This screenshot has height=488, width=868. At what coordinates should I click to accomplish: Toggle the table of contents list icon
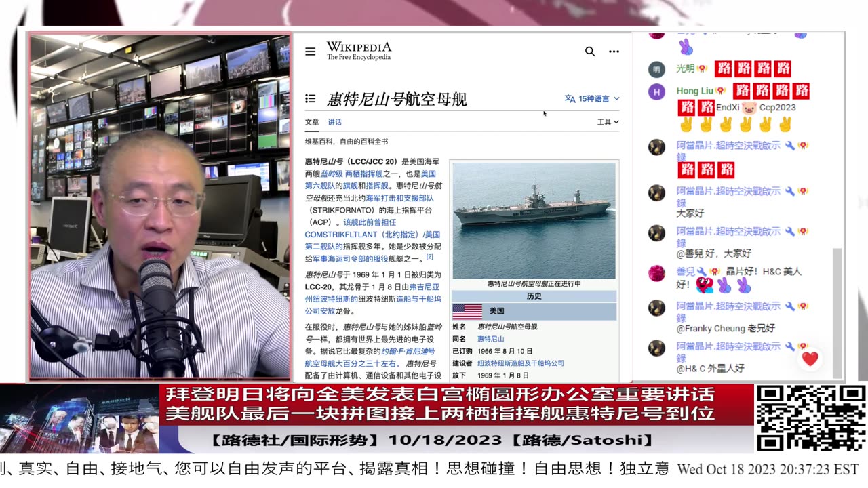(x=310, y=98)
